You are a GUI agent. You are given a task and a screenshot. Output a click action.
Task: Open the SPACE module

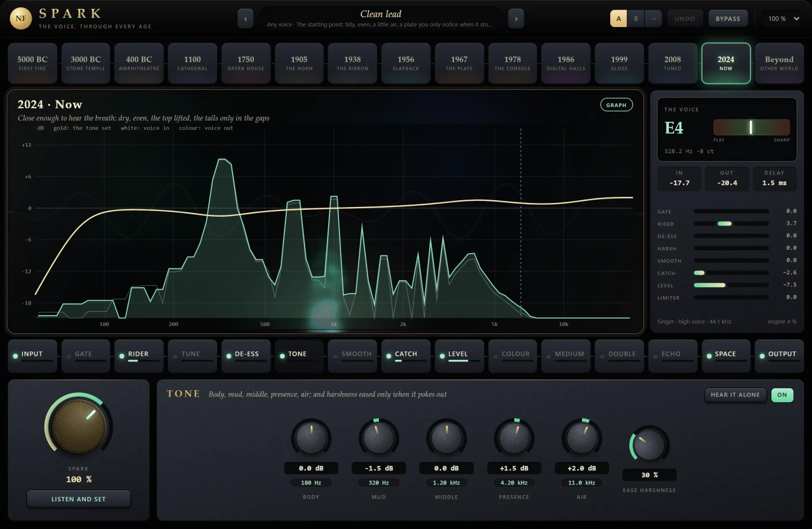(x=726, y=355)
